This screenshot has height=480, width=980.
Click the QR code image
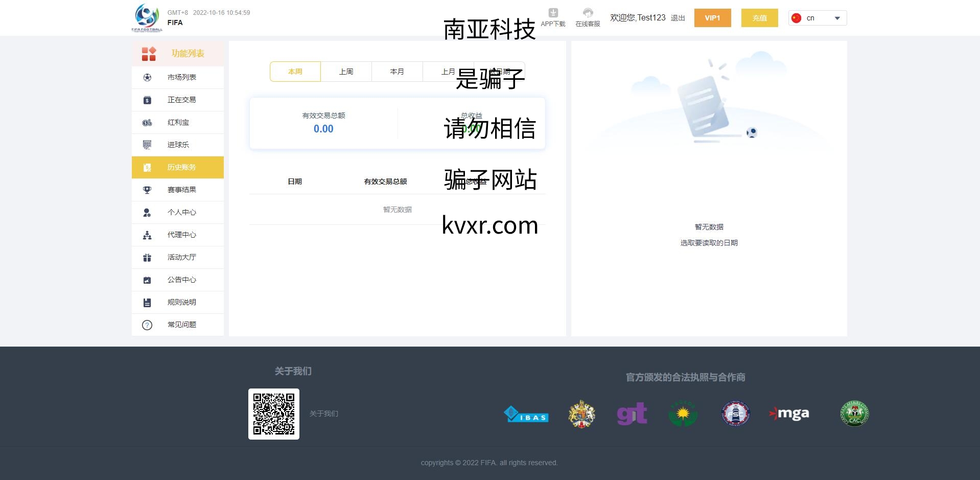pyautogui.click(x=274, y=414)
